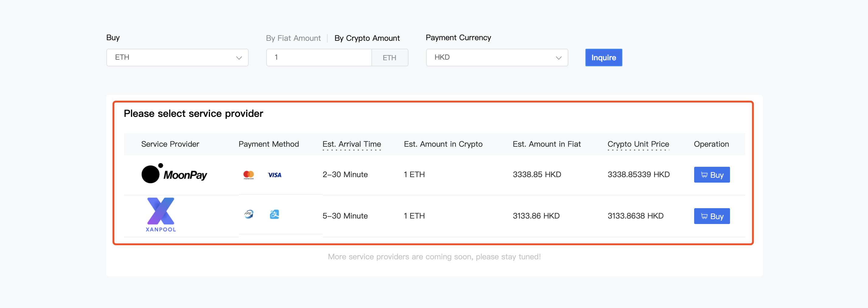The width and height of the screenshot is (868, 308).
Task: Open the Payment Currency HKD dropdown
Action: pyautogui.click(x=496, y=57)
